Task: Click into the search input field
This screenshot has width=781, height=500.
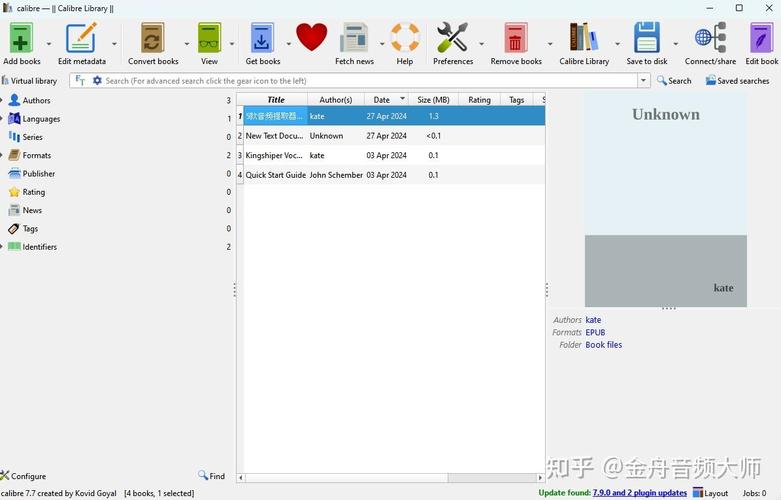Action: 370,81
